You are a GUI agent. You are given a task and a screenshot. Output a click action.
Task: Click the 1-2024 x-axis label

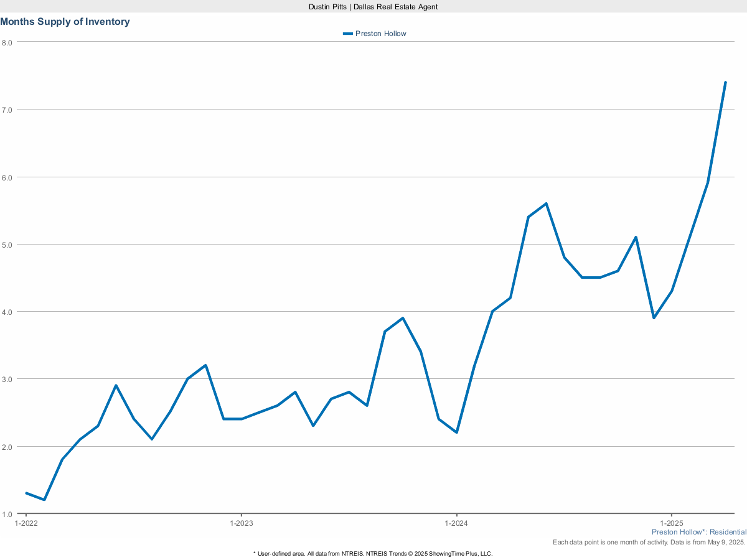click(456, 523)
